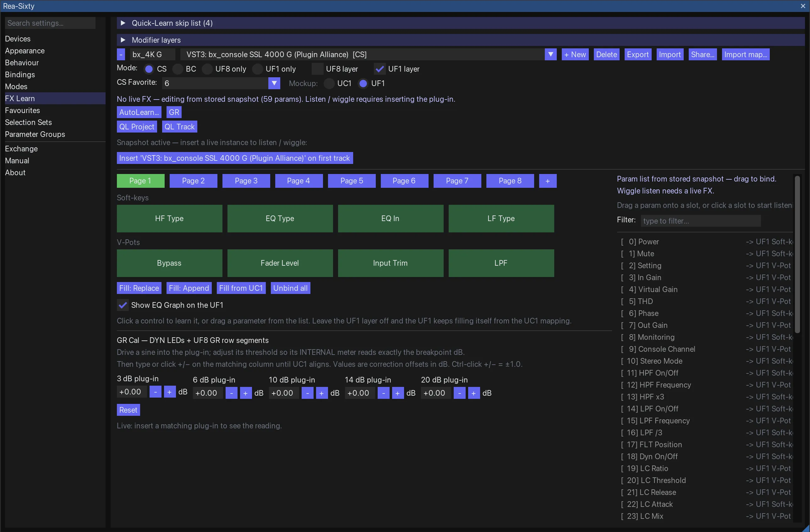Image resolution: width=810 pixels, height=532 pixels.
Task: Select the '[ 0] Power' parameter row
Action: tap(704, 242)
